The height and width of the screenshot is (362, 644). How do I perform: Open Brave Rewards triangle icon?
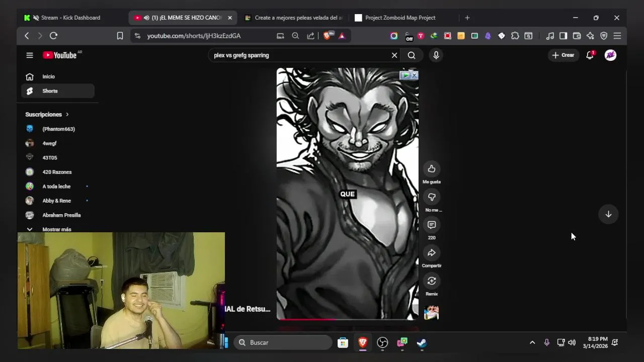point(342,36)
